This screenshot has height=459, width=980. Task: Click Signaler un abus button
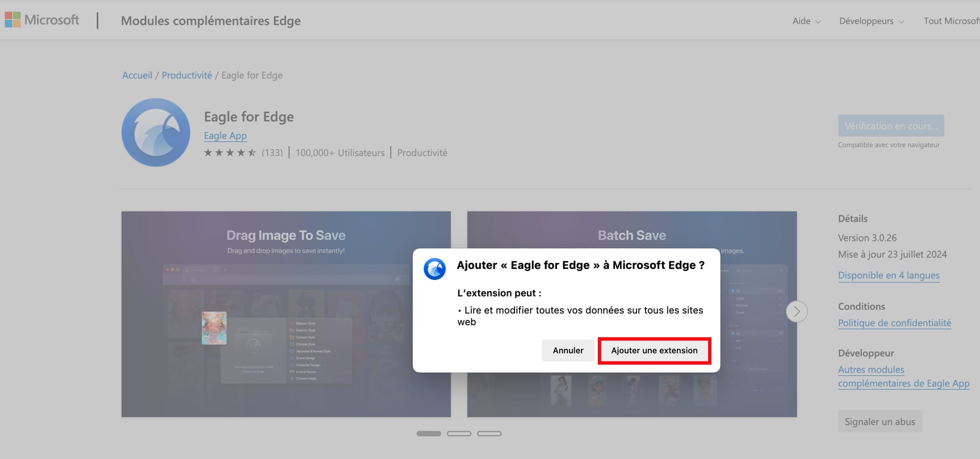(880, 422)
